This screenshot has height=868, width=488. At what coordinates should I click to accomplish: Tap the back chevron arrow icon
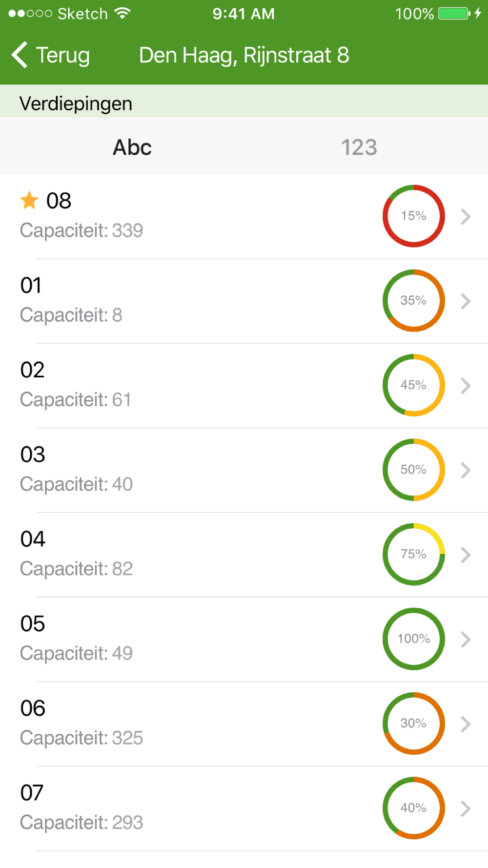coord(20,55)
